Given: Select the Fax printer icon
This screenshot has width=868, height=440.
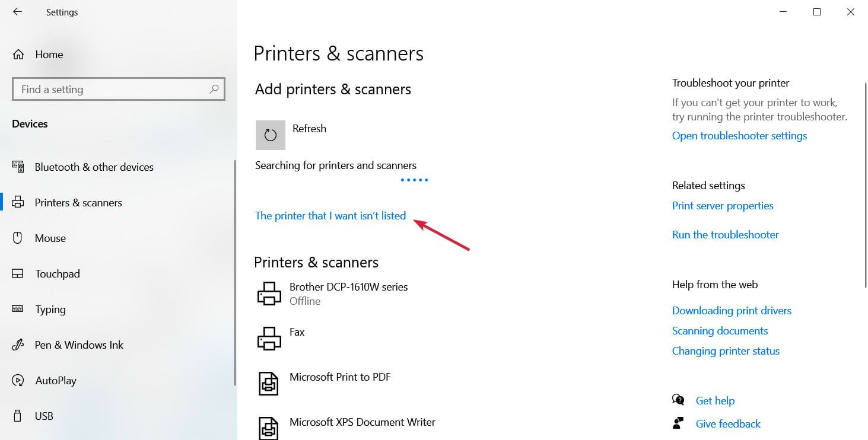Looking at the screenshot, I should click(x=269, y=339).
